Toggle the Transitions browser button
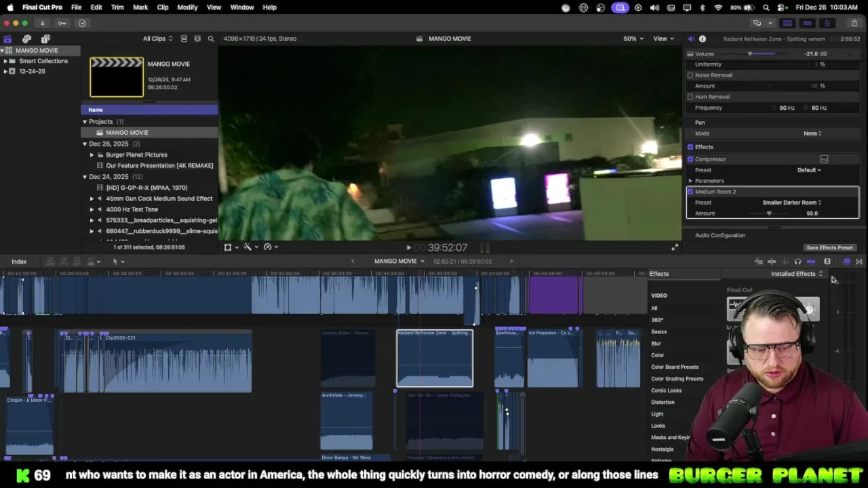This screenshot has height=488, width=868. (x=859, y=262)
